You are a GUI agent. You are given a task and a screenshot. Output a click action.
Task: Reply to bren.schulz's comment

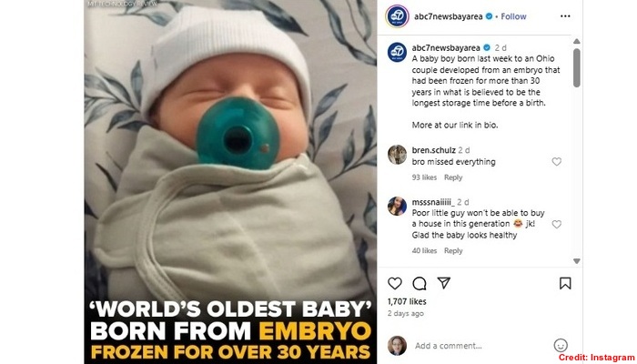(453, 177)
